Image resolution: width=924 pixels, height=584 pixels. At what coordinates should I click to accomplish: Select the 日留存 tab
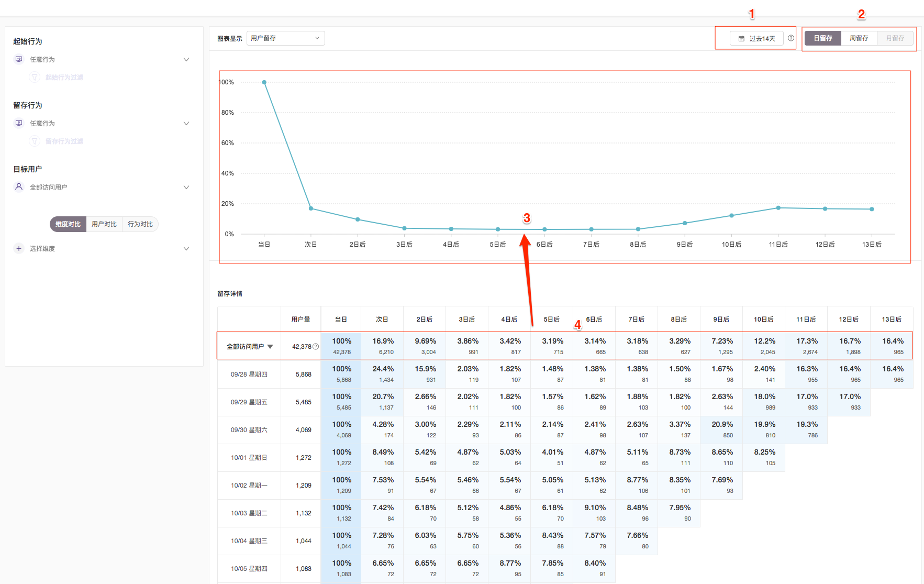point(822,38)
